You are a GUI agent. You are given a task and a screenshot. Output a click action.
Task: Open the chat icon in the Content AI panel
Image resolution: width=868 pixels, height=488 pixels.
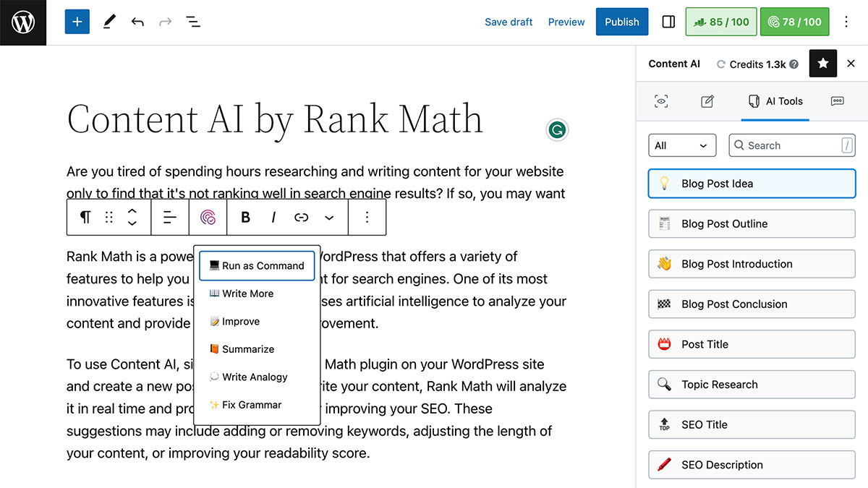click(x=837, y=101)
